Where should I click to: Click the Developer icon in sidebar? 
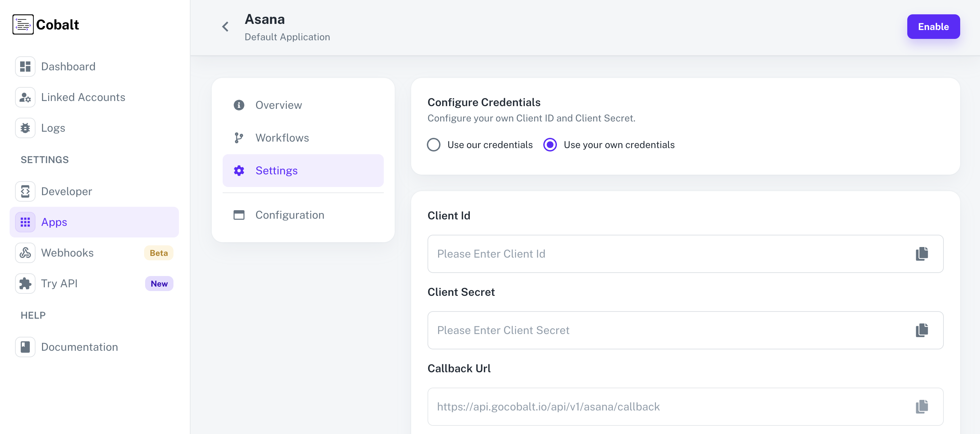(x=25, y=191)
